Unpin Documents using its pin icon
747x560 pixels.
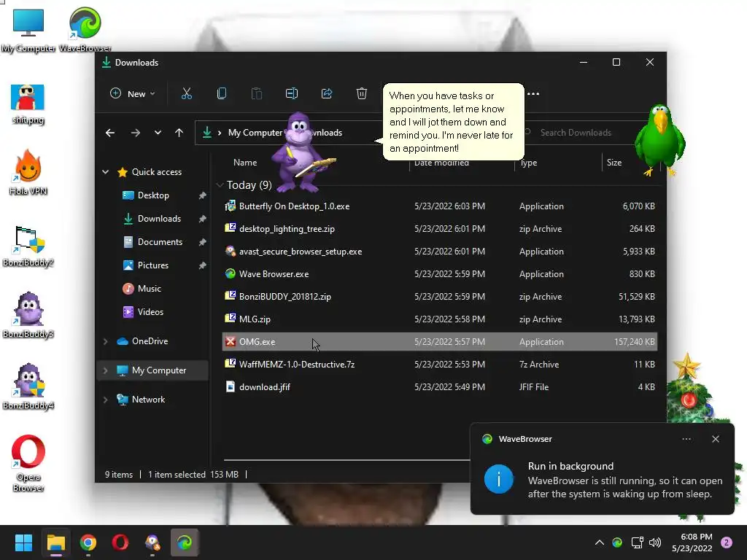tap(203, 242)
